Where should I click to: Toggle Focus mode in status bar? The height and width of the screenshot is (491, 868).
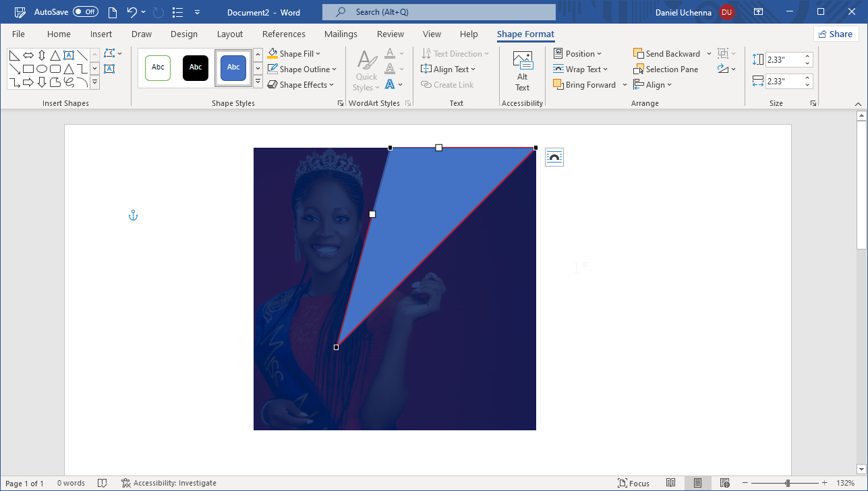(x=633, y=483)
